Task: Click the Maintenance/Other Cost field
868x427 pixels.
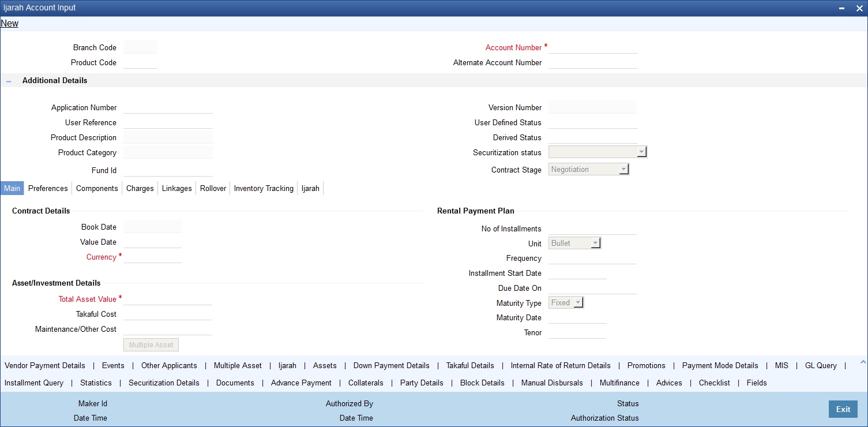Action: coord(167,329)
